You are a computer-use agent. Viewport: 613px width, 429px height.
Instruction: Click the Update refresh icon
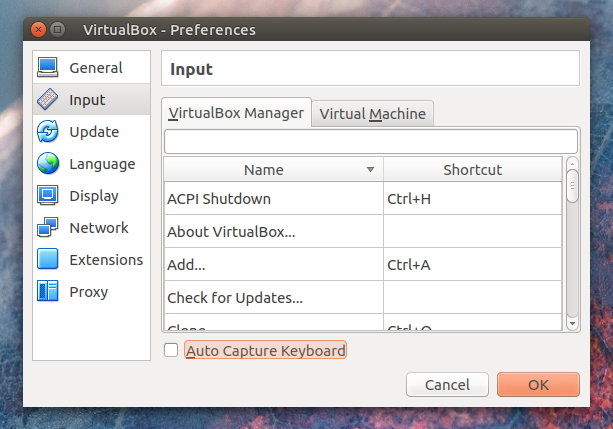pos(48,131)
